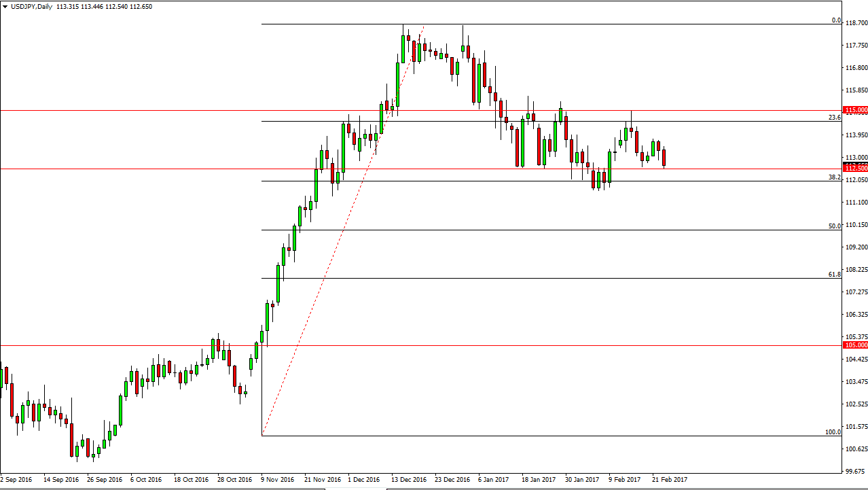This screenshot has width=868, height=490.
Task: Select the red 105.000 price label
Action: [855, 345]
